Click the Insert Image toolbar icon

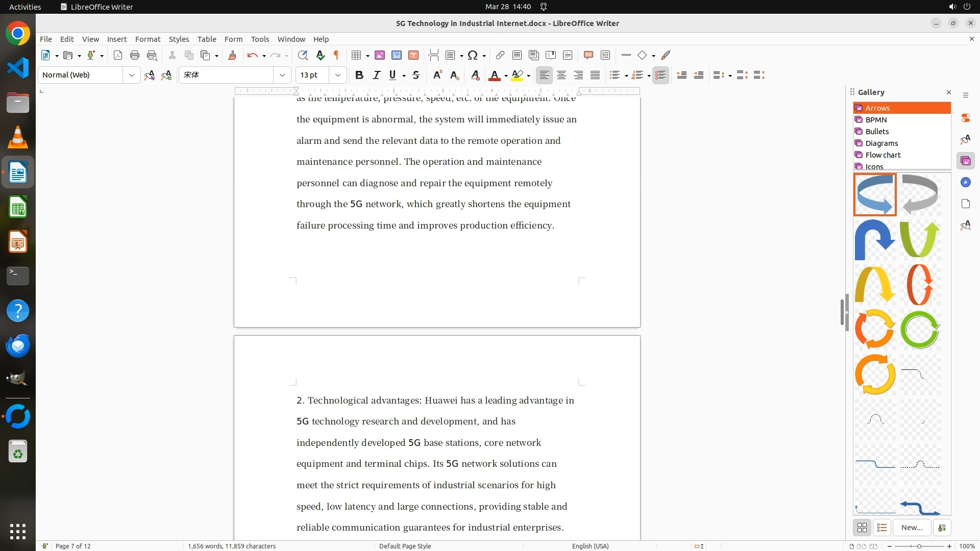(380, 56)
